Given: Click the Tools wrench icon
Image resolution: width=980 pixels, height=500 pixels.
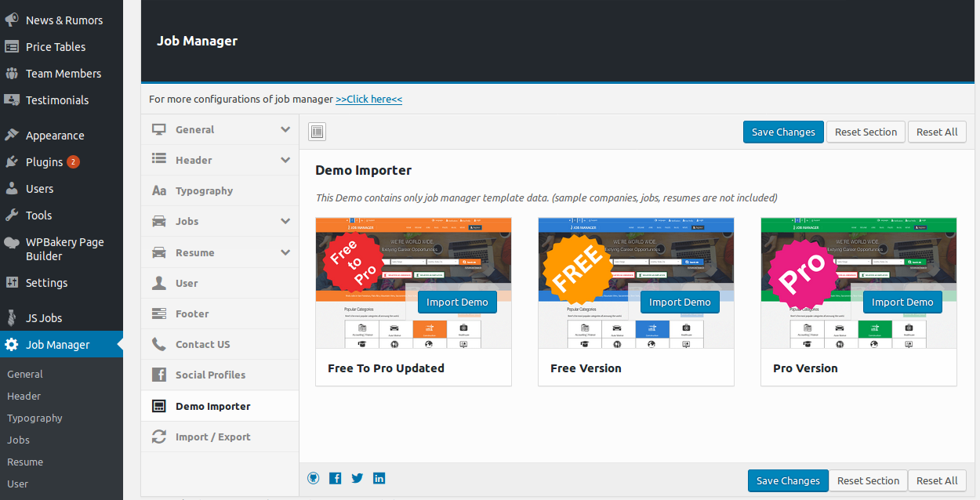Looking at the screenshot, I should [x=12, y=216].
